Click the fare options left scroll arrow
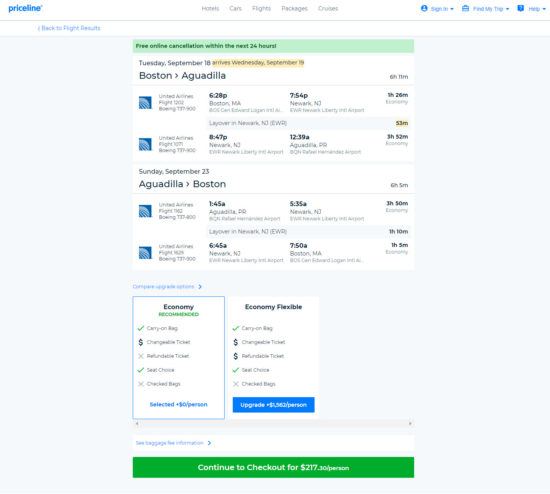Image resolution: width=550 pixels, height=494 pixels. tap(137, 423)
